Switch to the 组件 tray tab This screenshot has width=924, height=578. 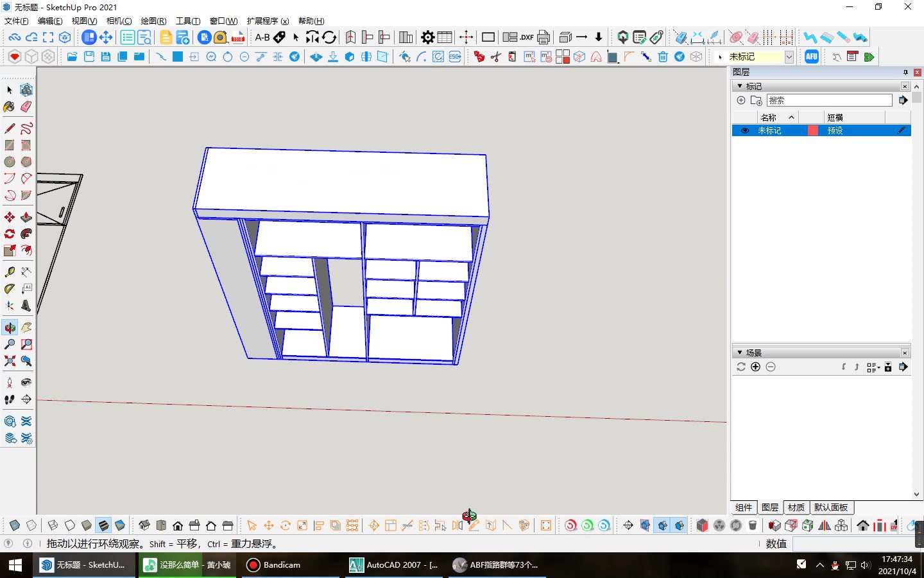[744, 507]
